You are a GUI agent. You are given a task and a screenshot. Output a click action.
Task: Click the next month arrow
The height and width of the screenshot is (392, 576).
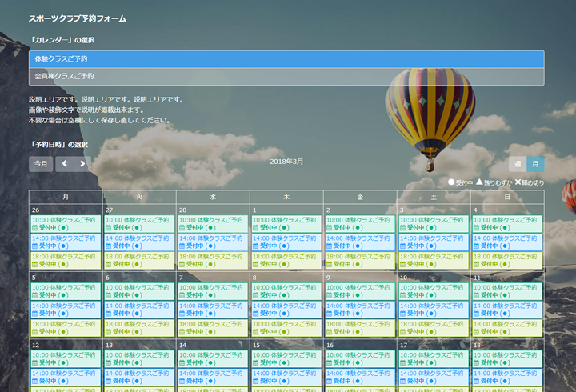click(81, 164)
